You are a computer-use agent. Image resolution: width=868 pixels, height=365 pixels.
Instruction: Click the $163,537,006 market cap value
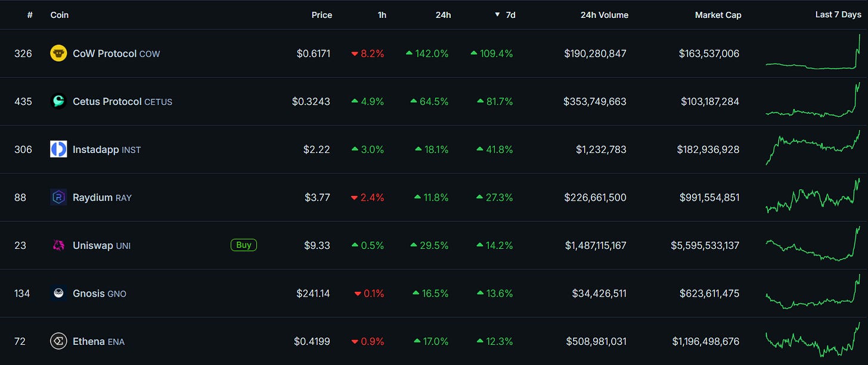(x=709, y=54)
